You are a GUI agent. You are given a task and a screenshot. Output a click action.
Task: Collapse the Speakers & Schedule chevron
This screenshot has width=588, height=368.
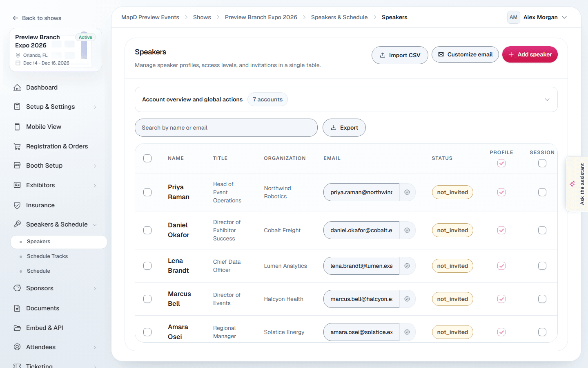[95, 225]
